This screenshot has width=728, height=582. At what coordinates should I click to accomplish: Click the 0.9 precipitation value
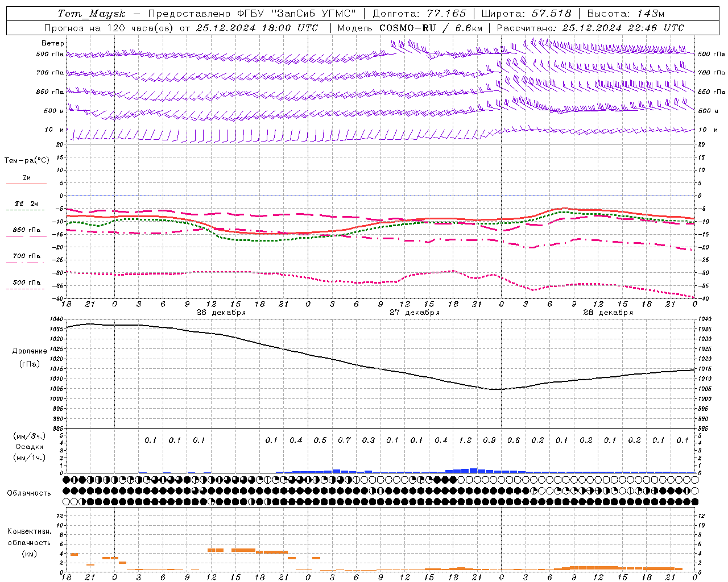pos(489,440)
